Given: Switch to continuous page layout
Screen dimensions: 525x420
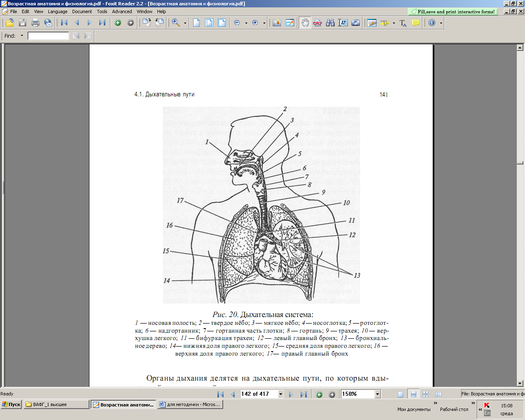Looking at the screenshot, I should [x=413, y=394].
